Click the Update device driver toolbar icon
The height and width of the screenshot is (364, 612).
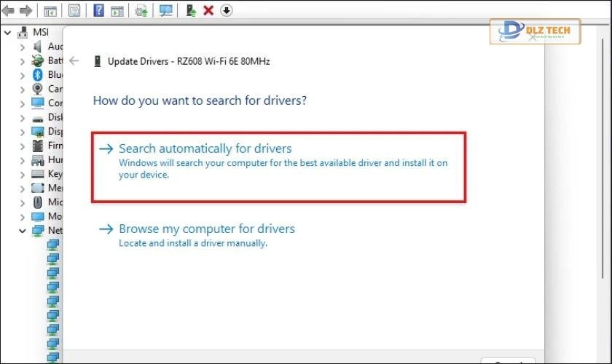click(141, 10)
